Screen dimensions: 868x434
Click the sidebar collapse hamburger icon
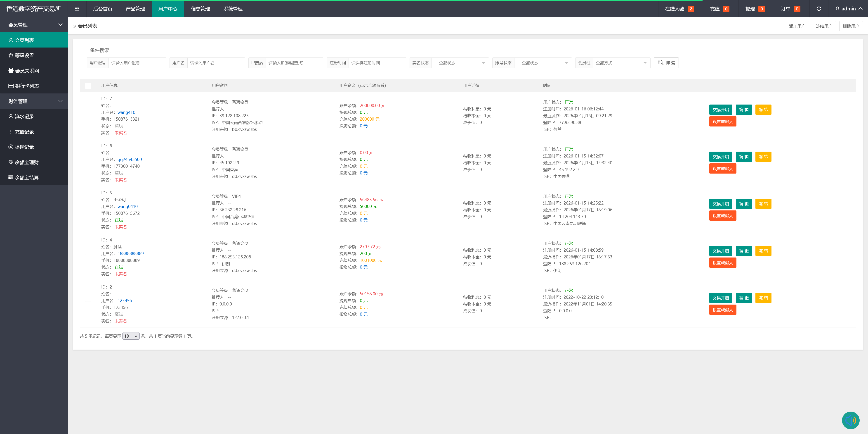(77, 9)
